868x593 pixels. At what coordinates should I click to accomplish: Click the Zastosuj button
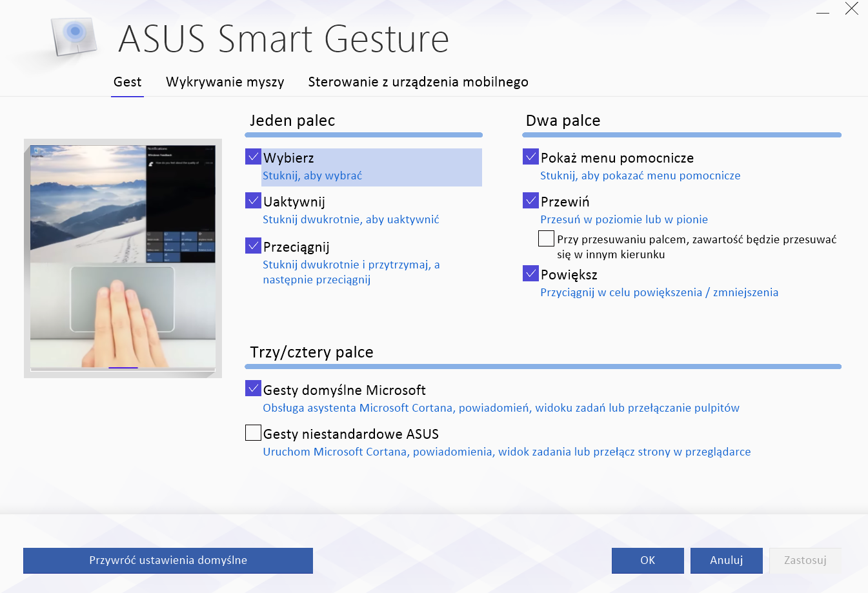(x=805, y=560)
